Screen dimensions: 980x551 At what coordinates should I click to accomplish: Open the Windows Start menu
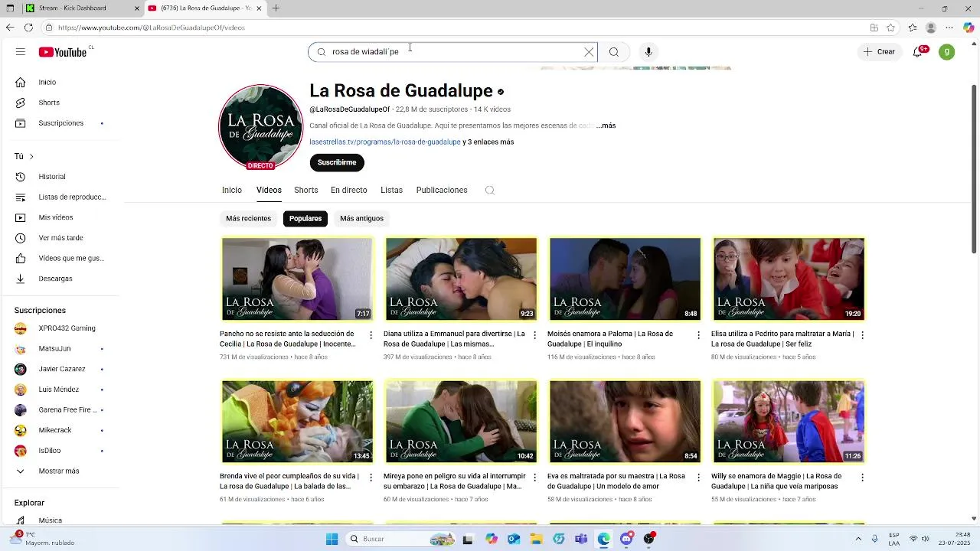tap(332, 539)
